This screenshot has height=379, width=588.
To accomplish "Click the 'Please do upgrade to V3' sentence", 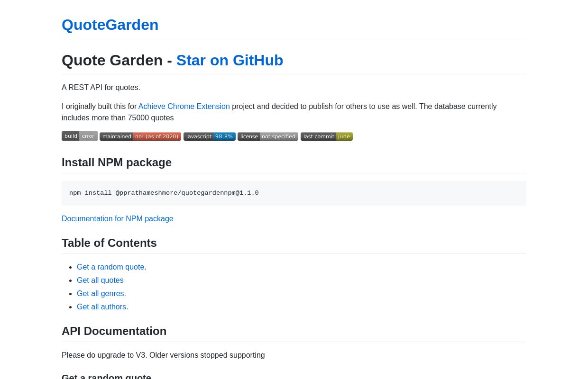I will (163, 355).
